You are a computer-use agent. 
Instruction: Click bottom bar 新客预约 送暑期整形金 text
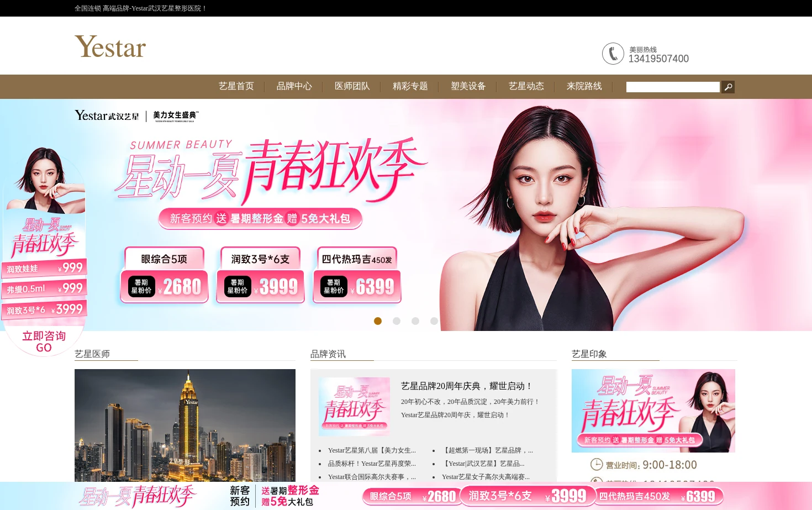[x=275, y=496]
